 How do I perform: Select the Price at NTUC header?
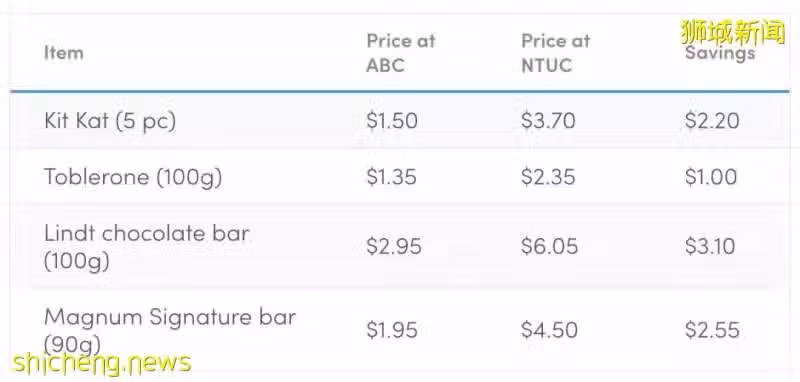[x=556, y=53]
